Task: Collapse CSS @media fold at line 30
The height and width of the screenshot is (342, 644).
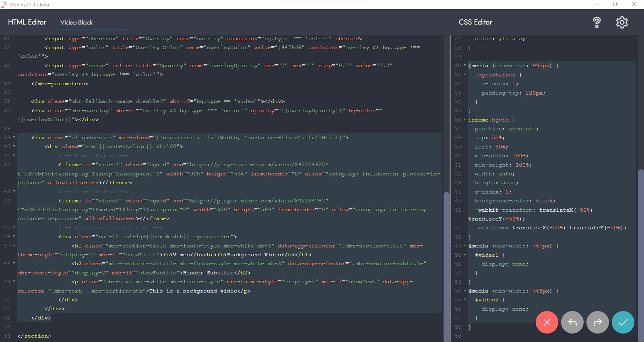Action: pos(465,66)
